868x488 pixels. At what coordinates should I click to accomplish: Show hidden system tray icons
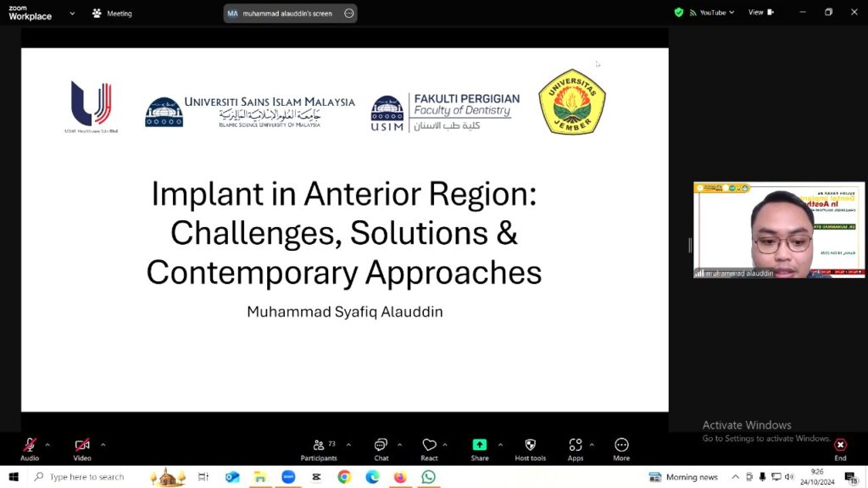[x=735, y=477]
